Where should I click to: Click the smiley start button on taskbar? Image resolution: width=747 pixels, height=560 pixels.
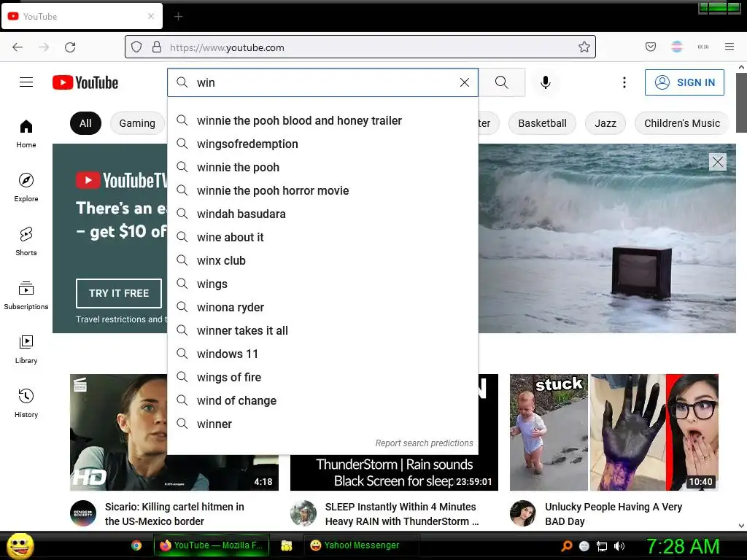point(20,545)
